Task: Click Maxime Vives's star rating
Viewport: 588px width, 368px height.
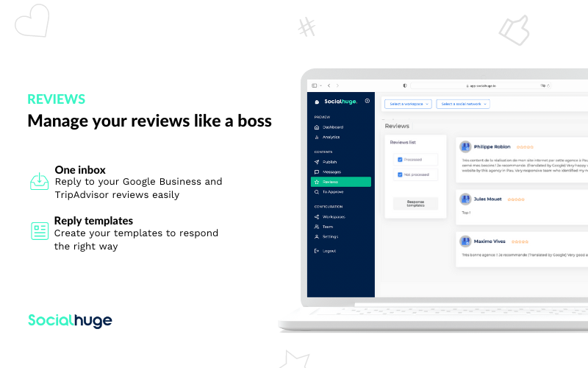Action: [520, 242]
